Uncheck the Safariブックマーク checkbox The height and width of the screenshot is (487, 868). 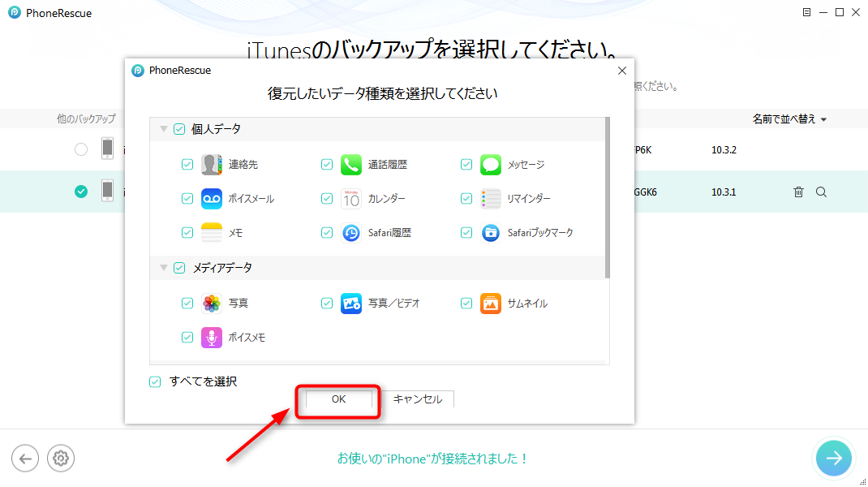point(466,233)
